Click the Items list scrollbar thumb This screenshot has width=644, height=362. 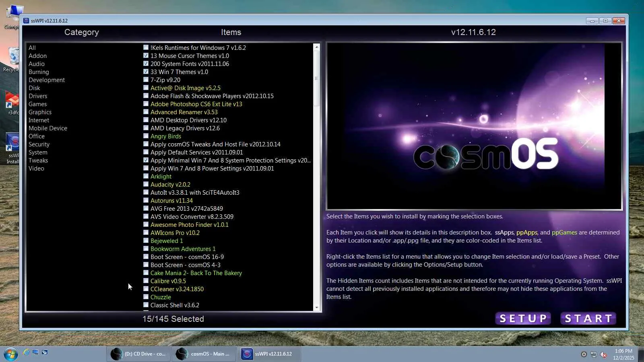(317, 78)
